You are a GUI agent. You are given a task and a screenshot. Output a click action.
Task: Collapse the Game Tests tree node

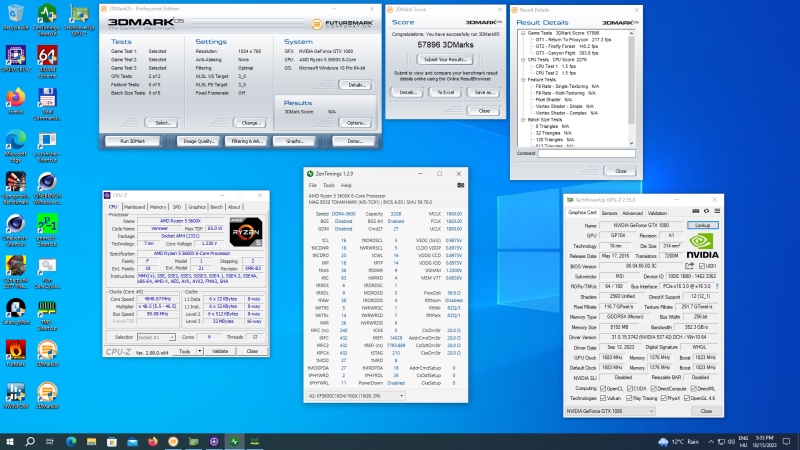pos(523,33)
